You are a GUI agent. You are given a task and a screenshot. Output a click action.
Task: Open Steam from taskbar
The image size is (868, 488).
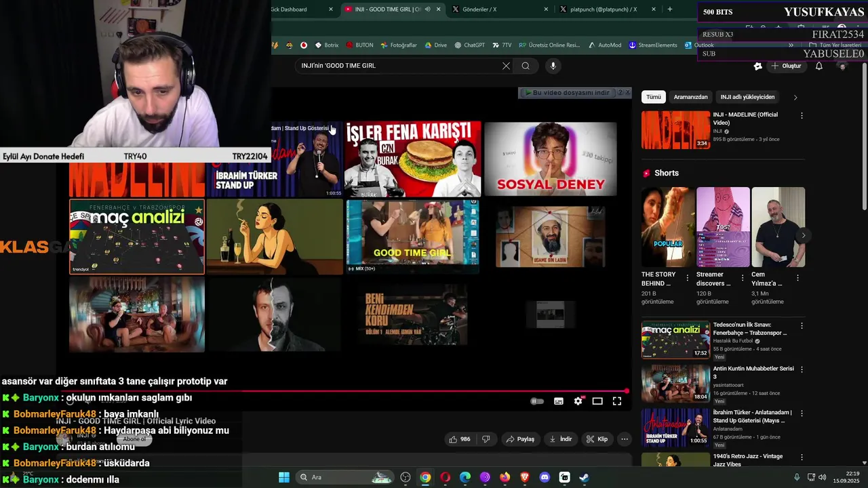click(x=584, y=477)
